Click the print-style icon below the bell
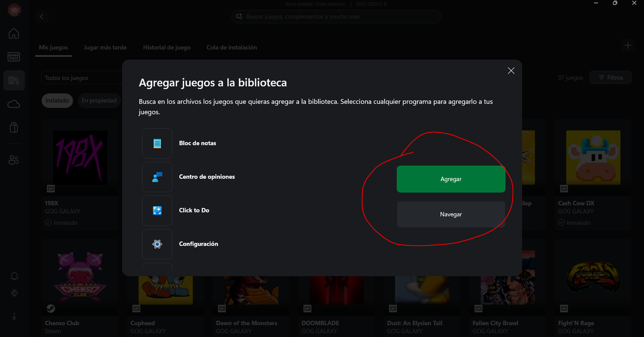Image resolution: width=644 pixels, height=337 pixels. click(x=15, y=293)
